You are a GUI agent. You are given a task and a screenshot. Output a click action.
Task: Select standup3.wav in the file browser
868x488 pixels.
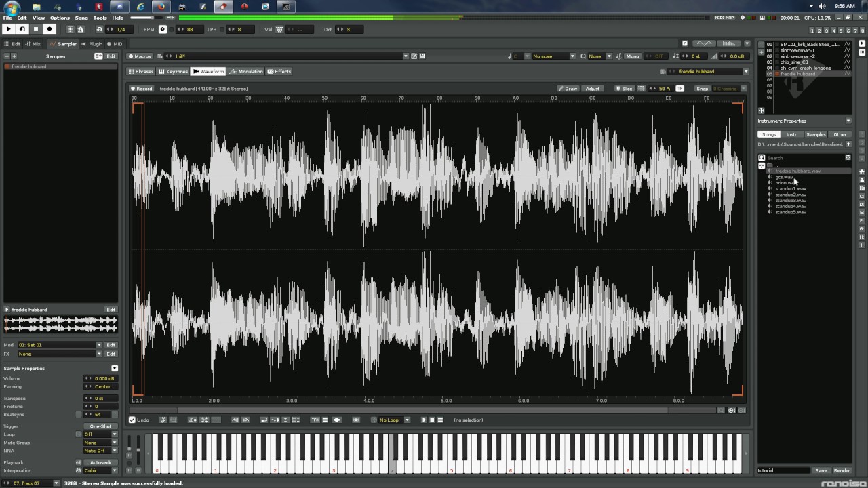click(791, 201)
